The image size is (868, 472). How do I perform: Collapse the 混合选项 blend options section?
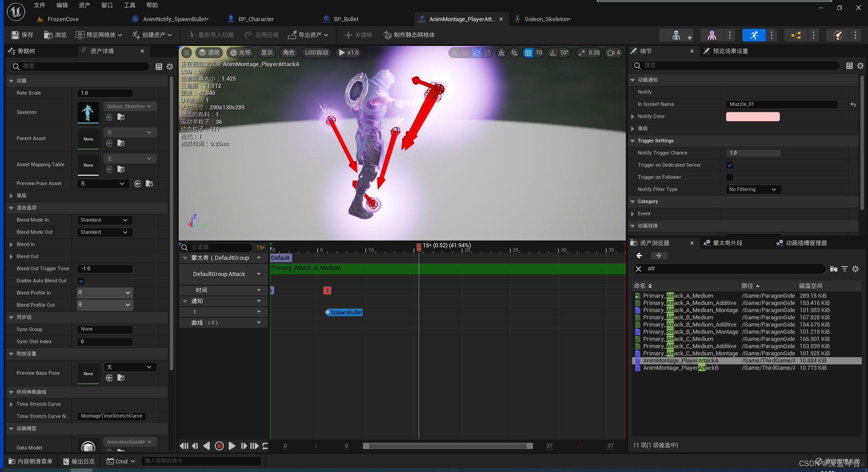pyautogui.click(x=11, y=208)
